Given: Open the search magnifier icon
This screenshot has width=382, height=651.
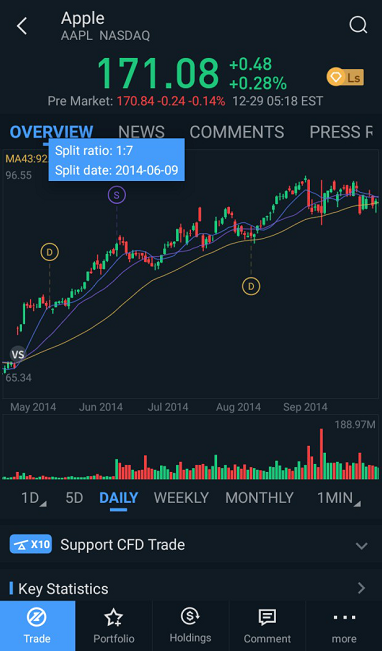Looking at the screenshot, I should [x=358, y=25].
